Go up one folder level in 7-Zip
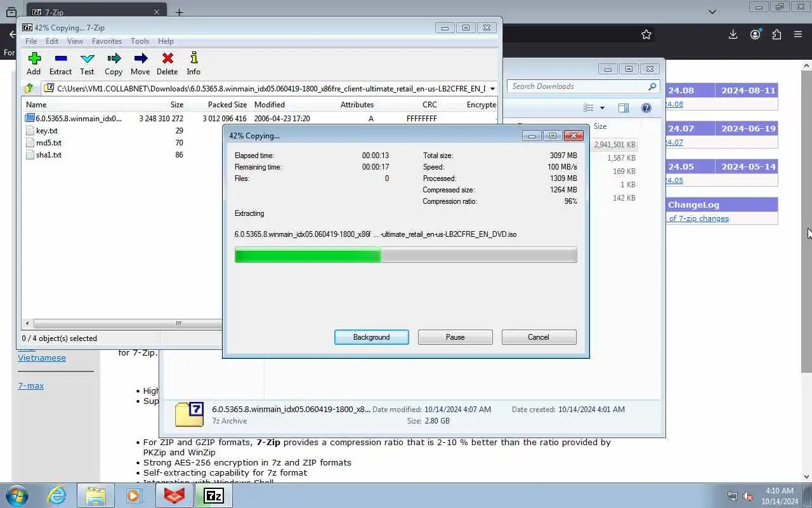Image resolution: width=812 pixels, height=508 pixels. coord(29,88)
